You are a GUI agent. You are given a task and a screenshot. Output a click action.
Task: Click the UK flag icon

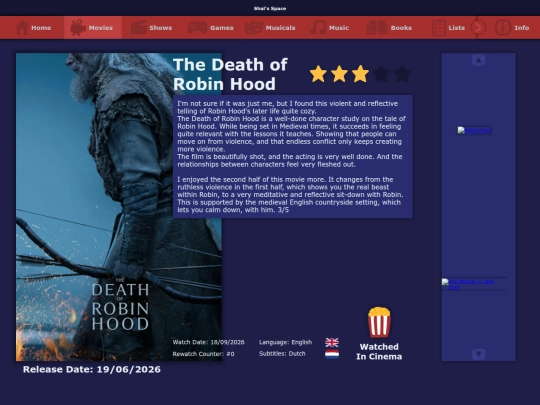point(332,342)
